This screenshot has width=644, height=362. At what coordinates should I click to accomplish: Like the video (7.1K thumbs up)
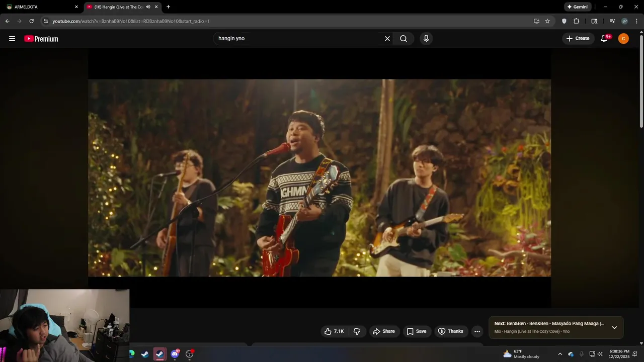[335, 331]
